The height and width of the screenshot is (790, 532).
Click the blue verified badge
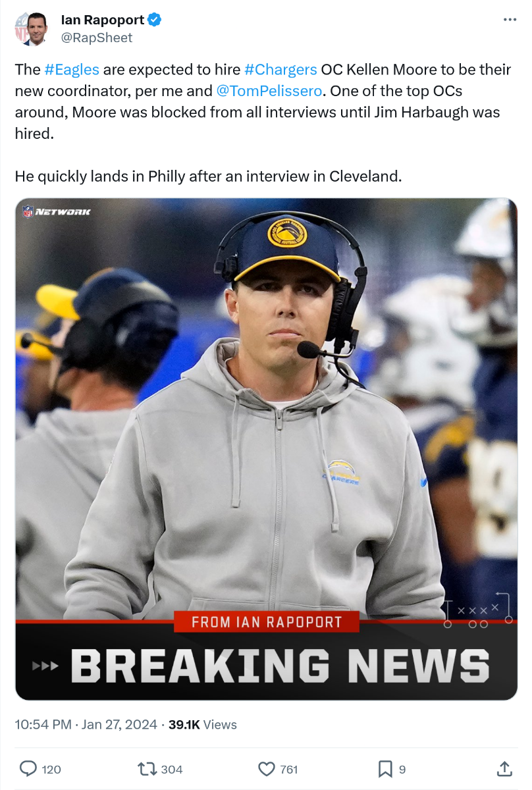point(154,20)
